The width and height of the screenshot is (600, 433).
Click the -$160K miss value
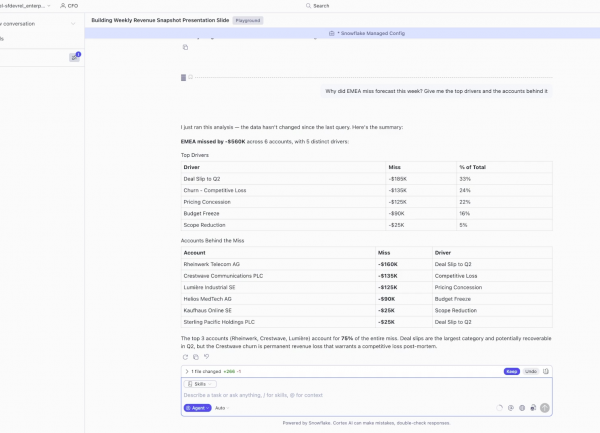pos(388,264)
